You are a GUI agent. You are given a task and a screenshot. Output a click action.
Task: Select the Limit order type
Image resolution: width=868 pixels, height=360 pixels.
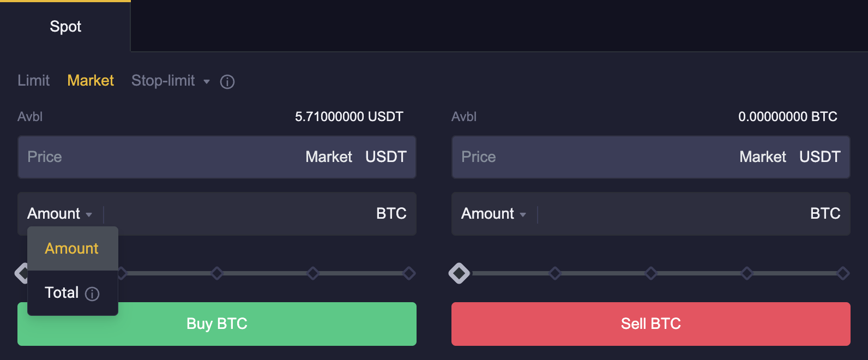pos(33,81)
